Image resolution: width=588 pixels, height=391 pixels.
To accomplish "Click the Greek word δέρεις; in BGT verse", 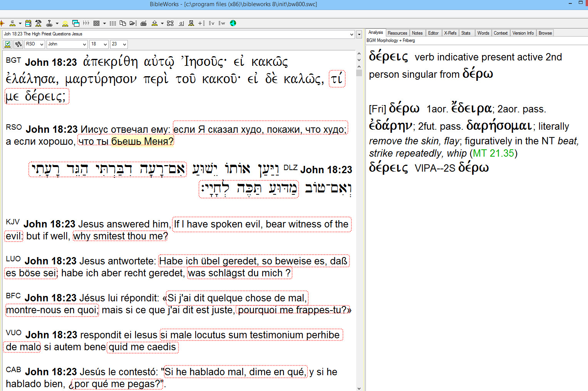I will tap(45, 96).
